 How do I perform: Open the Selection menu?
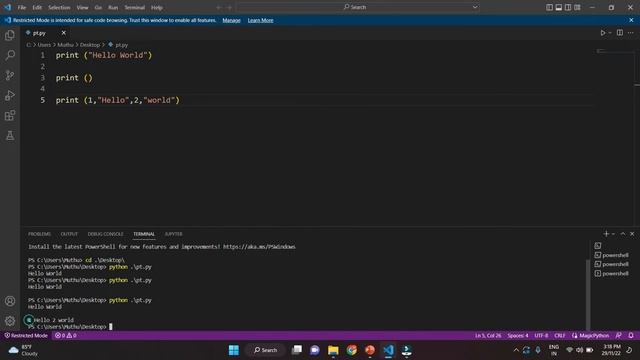pos(59,7)
